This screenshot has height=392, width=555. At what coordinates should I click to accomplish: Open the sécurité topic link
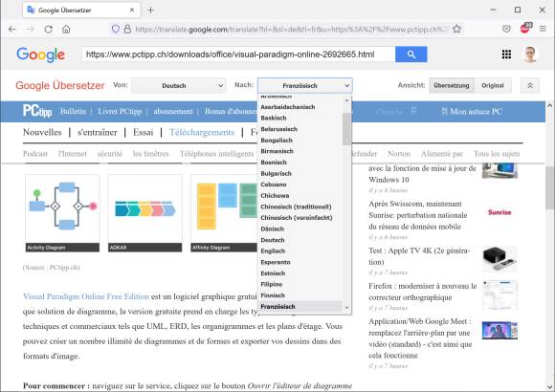click(110, 154)
